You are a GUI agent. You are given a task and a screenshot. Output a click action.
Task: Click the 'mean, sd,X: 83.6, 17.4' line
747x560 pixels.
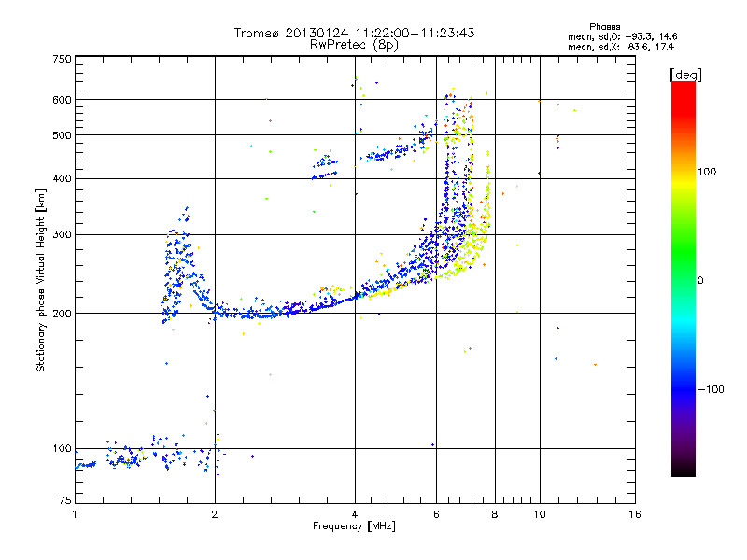coord(621,47)
